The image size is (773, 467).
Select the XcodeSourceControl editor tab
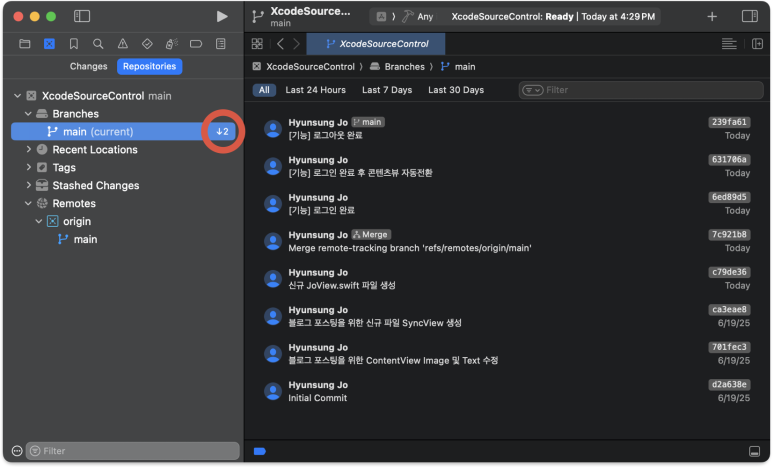(376, 44)
